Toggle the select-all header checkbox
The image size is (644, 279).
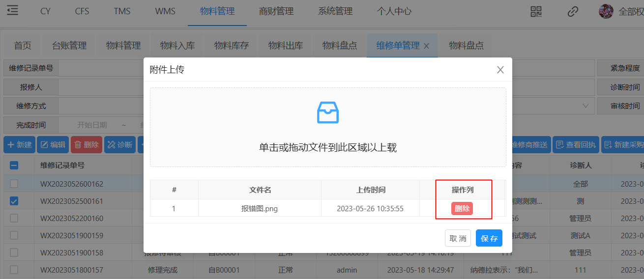(x=14, y=166)
